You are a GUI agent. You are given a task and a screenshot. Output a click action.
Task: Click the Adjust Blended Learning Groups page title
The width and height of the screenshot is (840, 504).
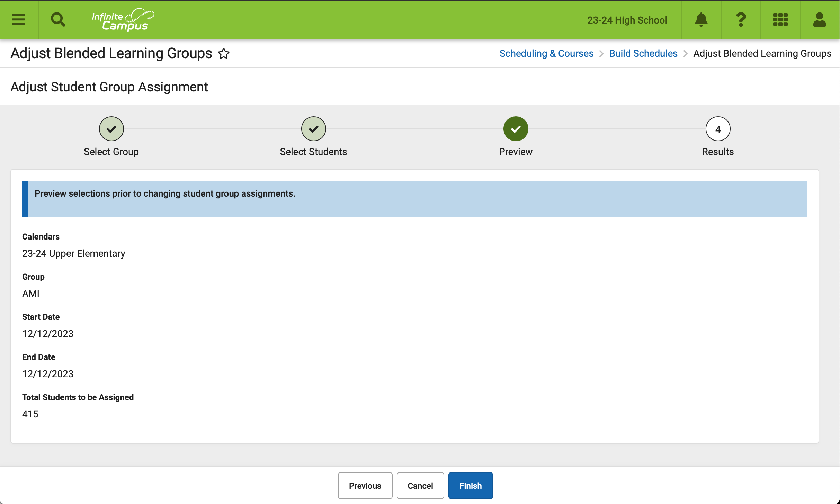(111, 53)
